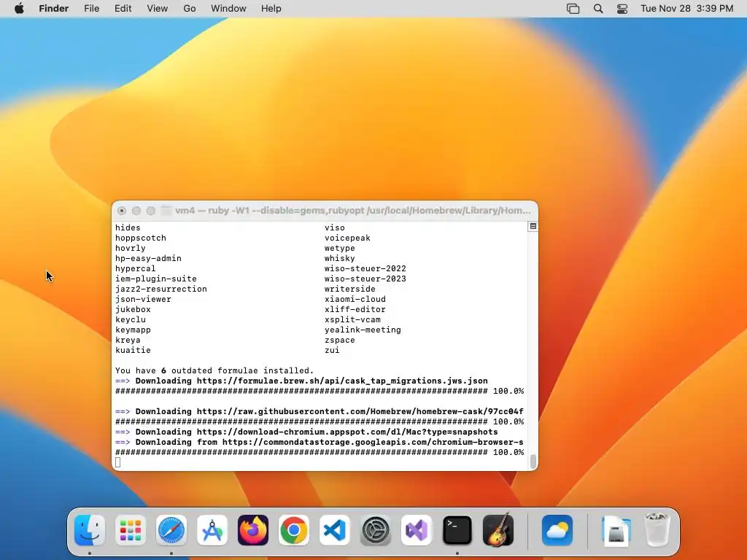747x560 pixels.
Task: Click 'jazz2-resurrection' in the Terminal output
Action: click(x=161, y=289)
